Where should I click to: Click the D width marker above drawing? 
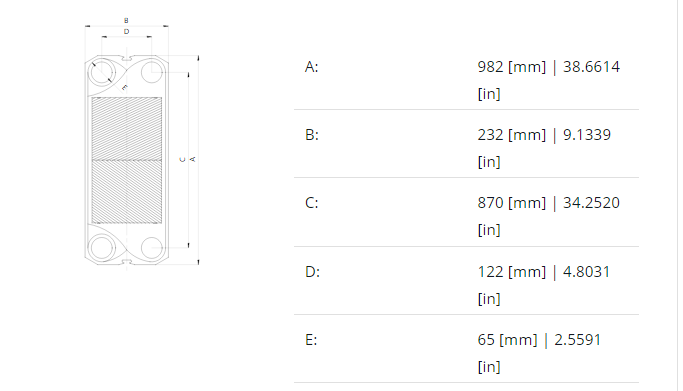click(126, 32)
